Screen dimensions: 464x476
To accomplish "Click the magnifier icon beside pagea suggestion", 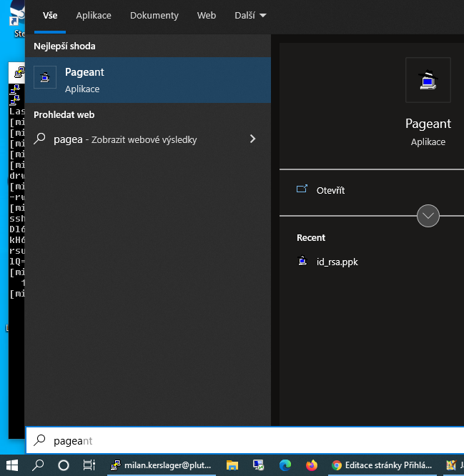I will 39,139.
